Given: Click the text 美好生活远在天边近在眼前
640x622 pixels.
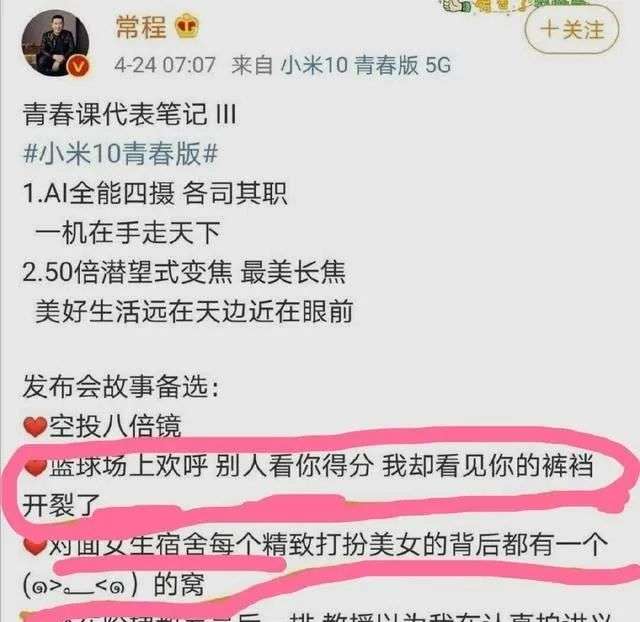Looking at the screenshot, I should coord(194,312).
